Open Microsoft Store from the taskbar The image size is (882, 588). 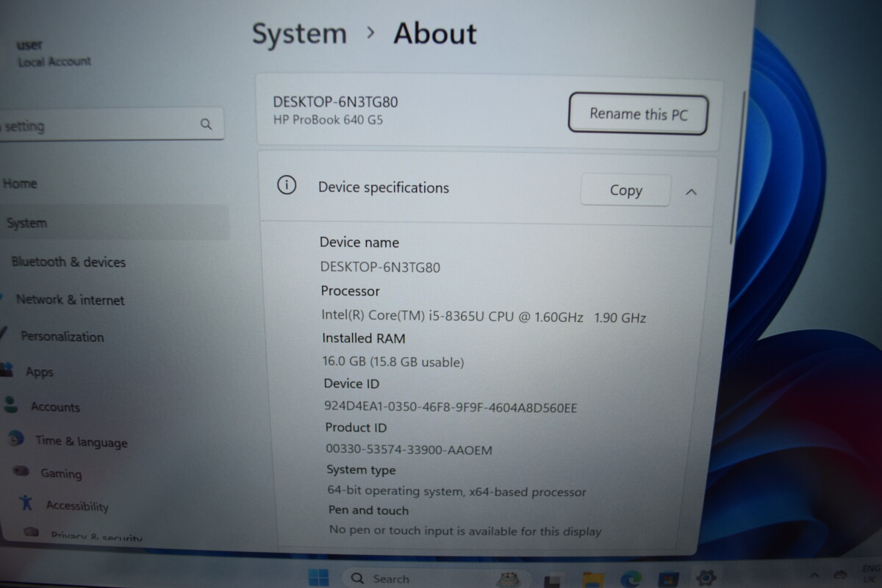(669, 579)
